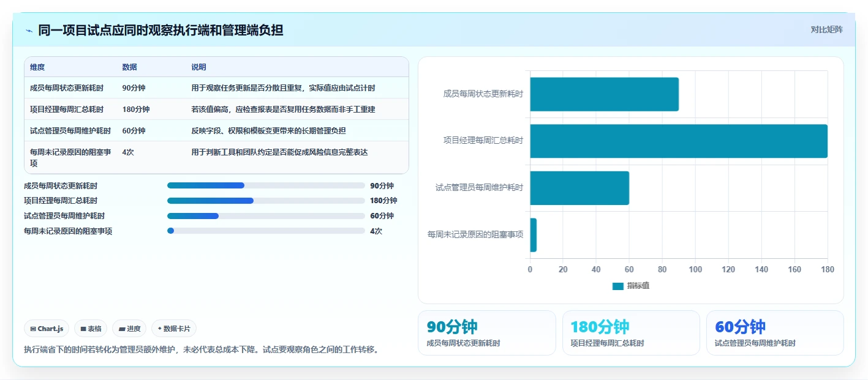
Task: Click table cell 每周未记录原因的阻塞事项
Action: (x=70, y=157)
